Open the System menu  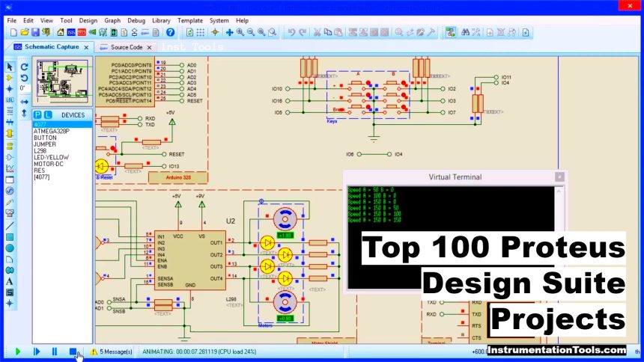click(x=219, y=20)
